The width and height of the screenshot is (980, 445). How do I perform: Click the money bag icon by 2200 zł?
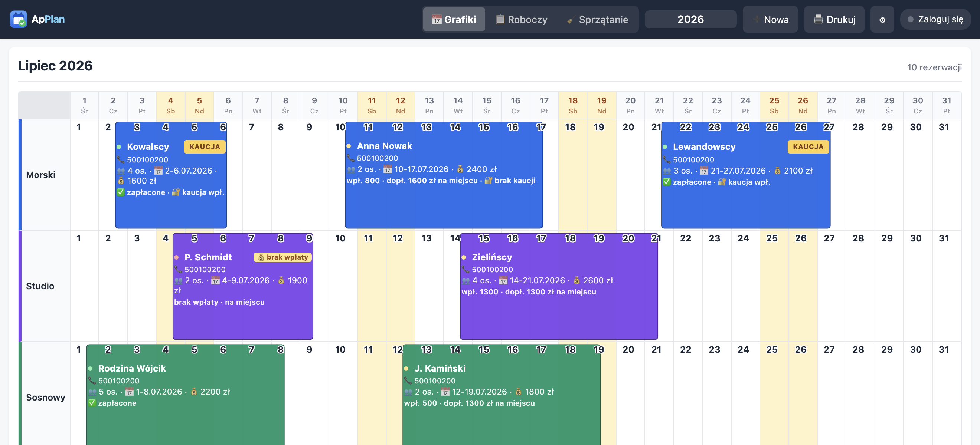194,392
